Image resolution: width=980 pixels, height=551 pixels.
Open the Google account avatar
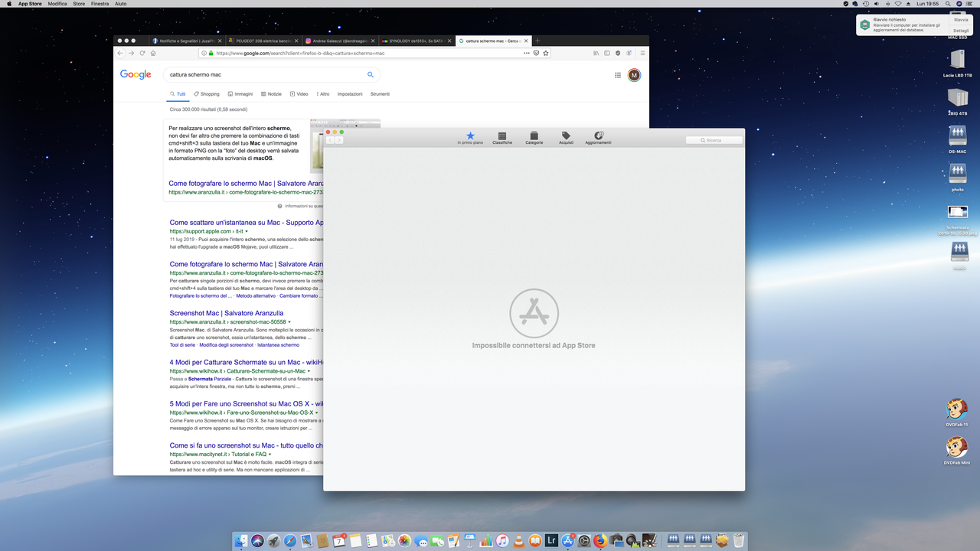pyautogui.click(x=634, y=75)
